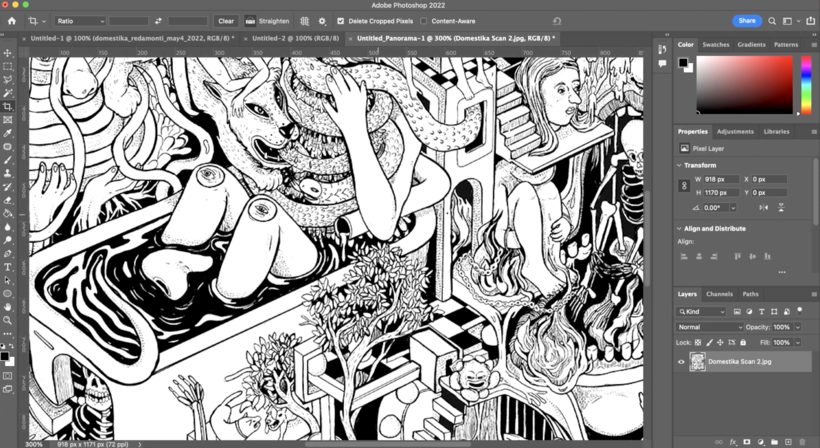Swap crop width and height values
Viewport: 820px width, 448px height.
point(158,21)
